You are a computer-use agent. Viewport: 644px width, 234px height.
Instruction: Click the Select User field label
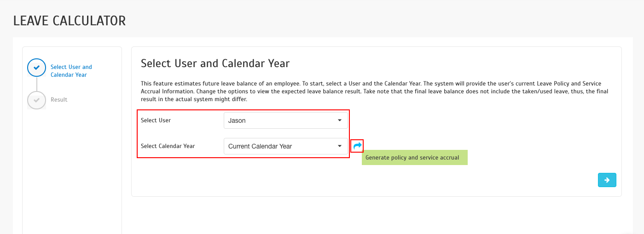(156, 120)
